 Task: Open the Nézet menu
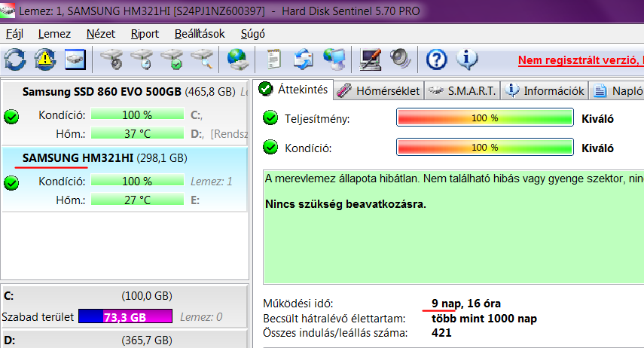tap(101, 34)
